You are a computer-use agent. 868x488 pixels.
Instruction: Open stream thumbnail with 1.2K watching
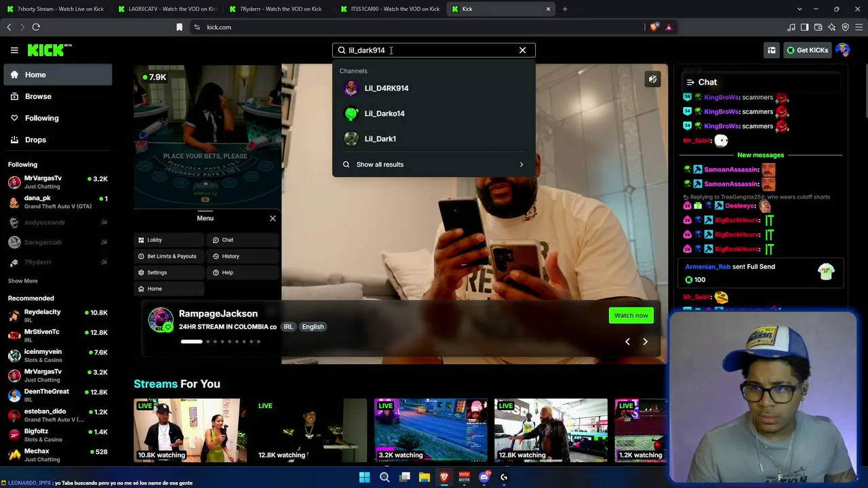[641, 430]
